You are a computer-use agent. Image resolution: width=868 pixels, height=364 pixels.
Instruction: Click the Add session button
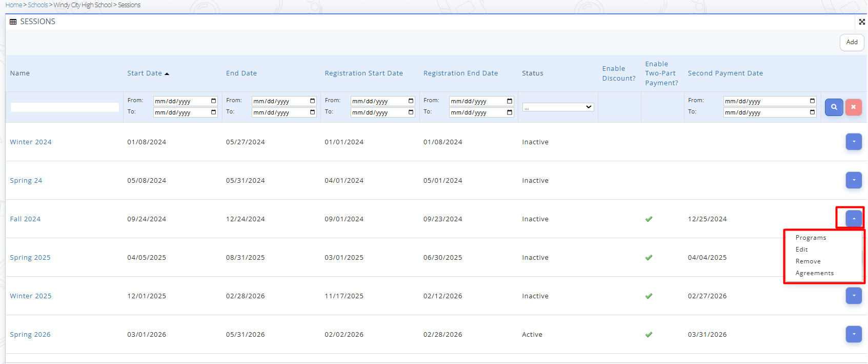coord(852,42)
